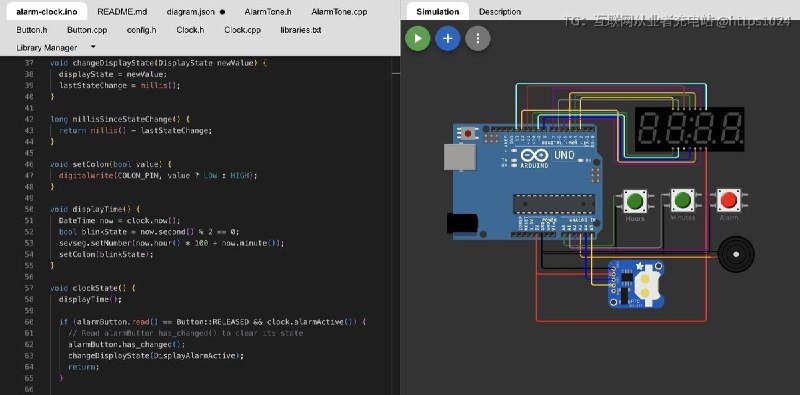Open the Library Manager tab

(46, 47)
